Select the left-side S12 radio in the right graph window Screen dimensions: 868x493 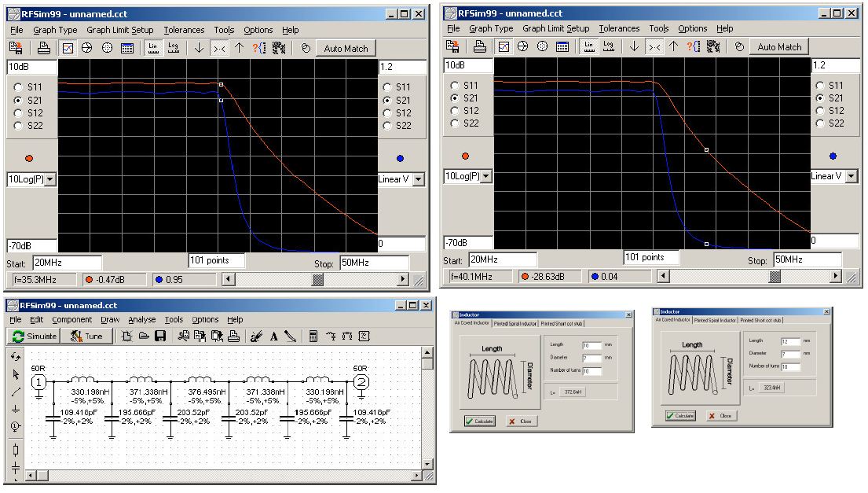pos(453,110)
